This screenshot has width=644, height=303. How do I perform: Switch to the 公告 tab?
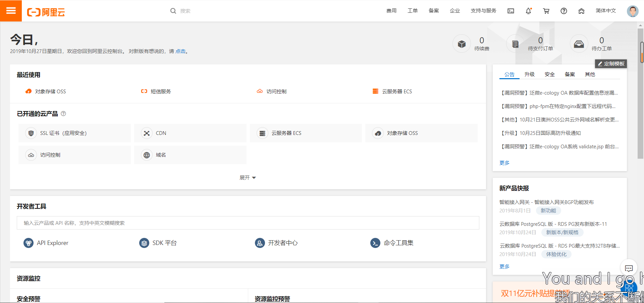click(x=509, y=74)
